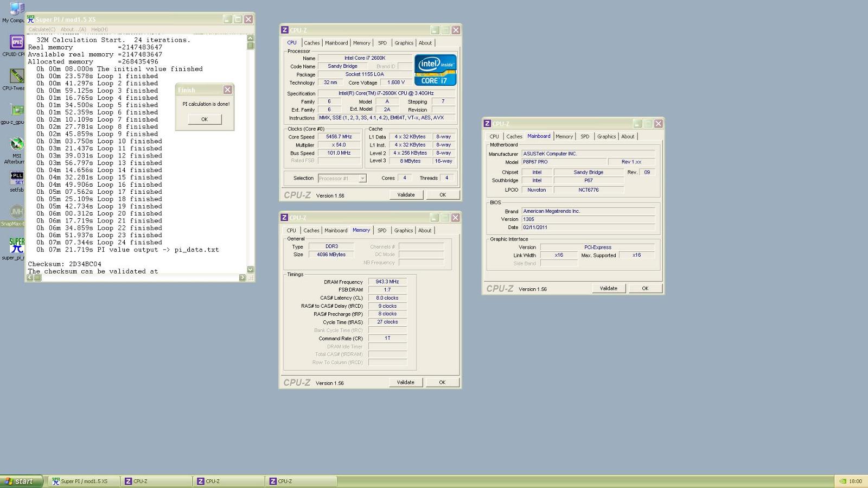Open the Calculate menu in Super PI
This screenshot has height=488, width=868.
click(x=42, y=29)
